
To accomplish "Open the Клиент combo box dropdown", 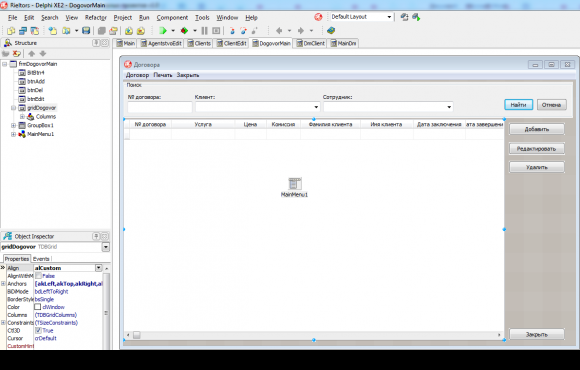I will pos(316,107).
